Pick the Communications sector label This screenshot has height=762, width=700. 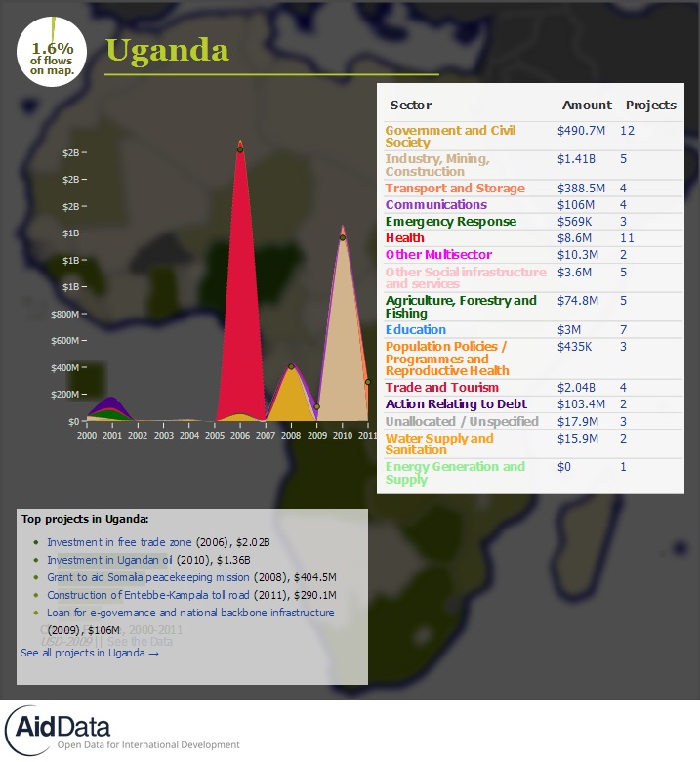(435, 205)
